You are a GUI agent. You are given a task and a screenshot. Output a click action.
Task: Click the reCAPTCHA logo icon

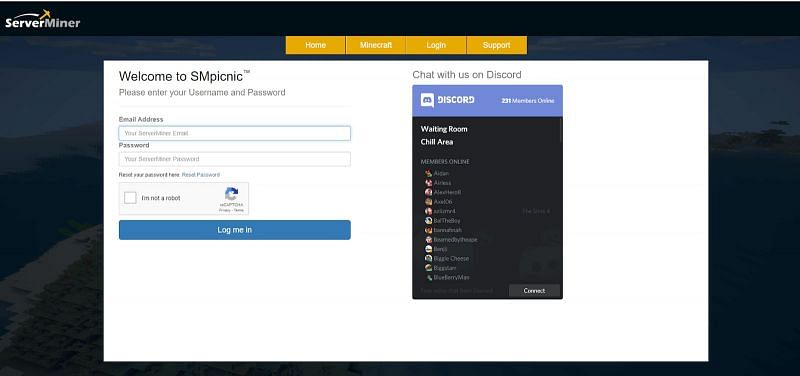tap(232, 194)
